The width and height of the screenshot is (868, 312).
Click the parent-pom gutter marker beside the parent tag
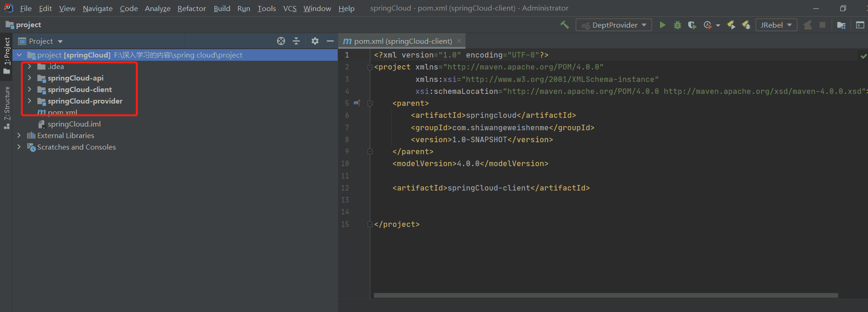(357, 103)
